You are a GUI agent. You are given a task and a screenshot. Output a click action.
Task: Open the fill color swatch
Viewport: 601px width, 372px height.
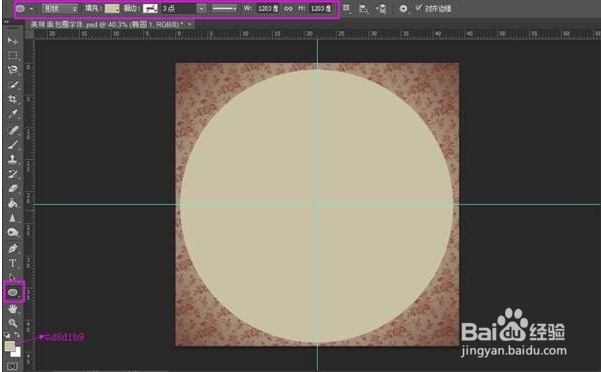[x=112, y=8]
